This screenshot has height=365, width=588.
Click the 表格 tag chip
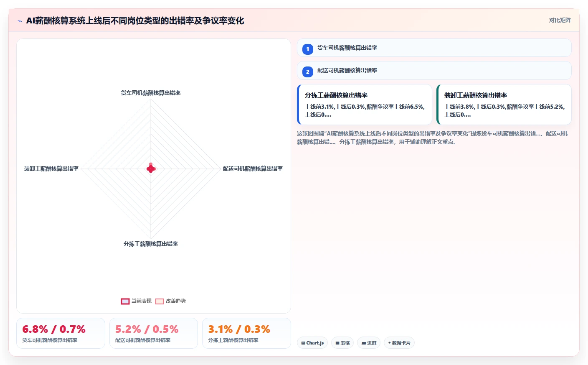click(x=342, y=343)
